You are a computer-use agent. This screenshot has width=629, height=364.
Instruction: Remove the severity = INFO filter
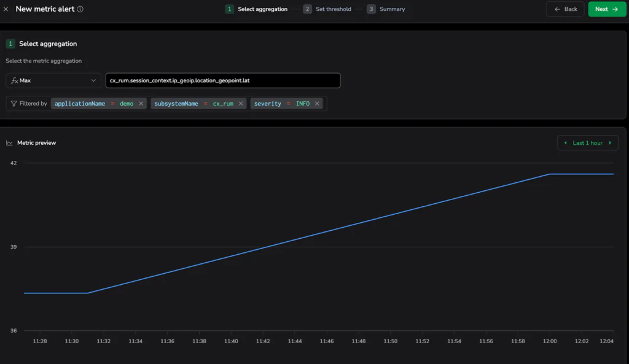coord(317,104)
